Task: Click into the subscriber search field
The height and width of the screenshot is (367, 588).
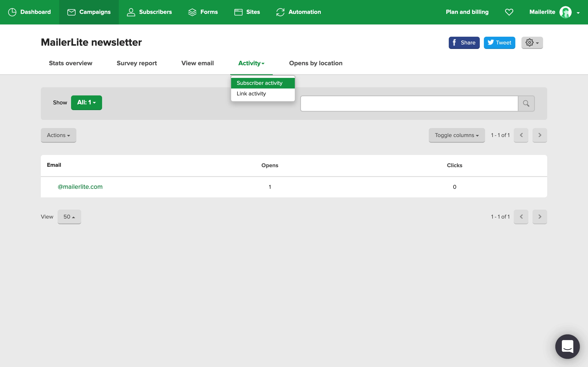Action: tap(409, 104)
